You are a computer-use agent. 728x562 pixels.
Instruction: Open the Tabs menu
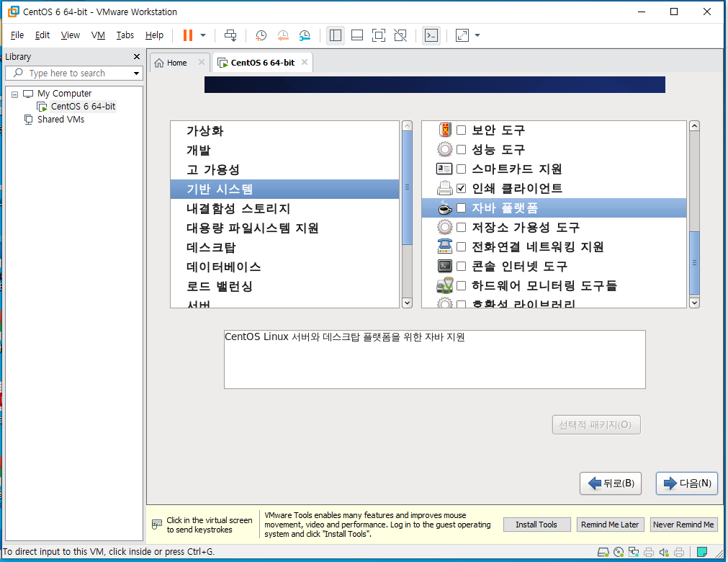pos(125,35)
